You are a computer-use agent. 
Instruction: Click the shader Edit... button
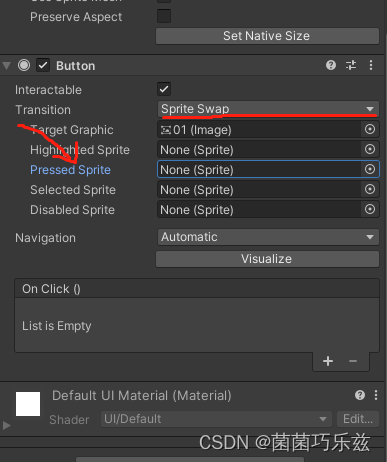point(358,419)
